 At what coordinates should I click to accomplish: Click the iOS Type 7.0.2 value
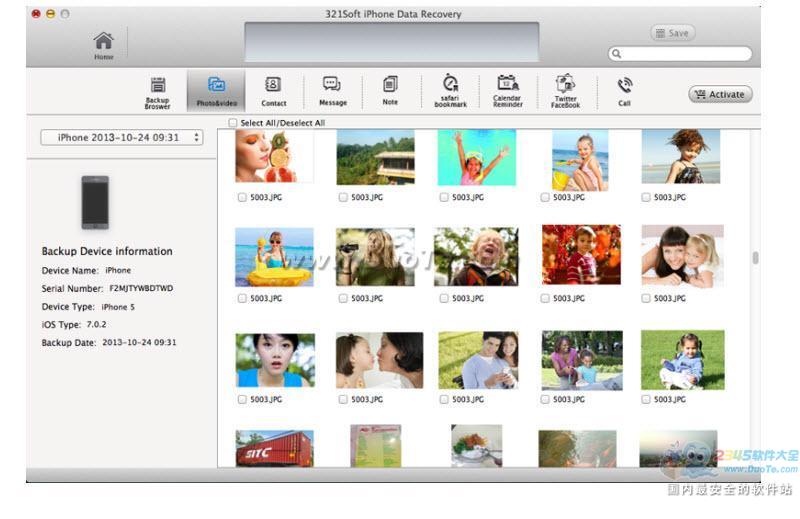tap(96, 325)
